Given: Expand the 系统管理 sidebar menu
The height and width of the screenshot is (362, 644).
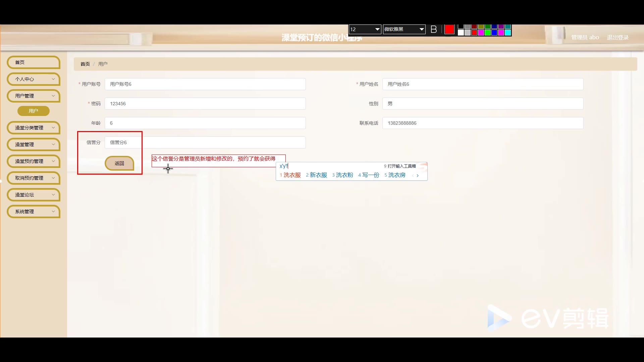Looking at the screenshot, I should (33, 212).
